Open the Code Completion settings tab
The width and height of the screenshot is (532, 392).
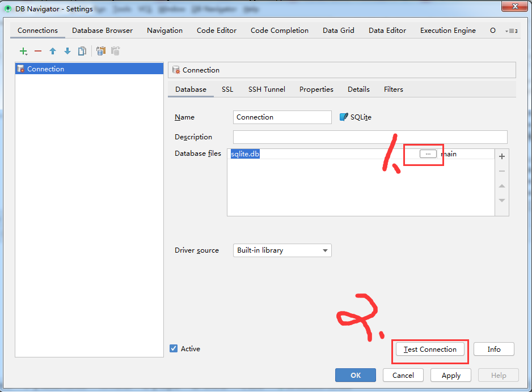click(279, 30)
